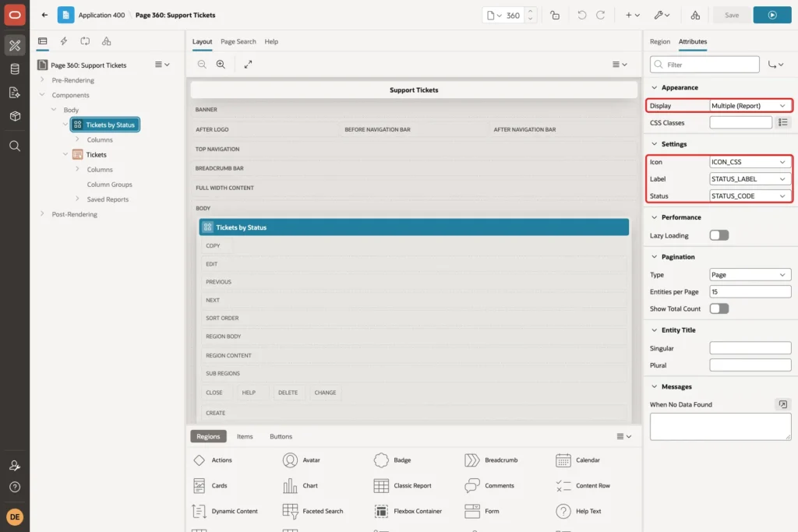Toggle the Show Total Count switch
The image size is (798, 532).
[719, 308]
